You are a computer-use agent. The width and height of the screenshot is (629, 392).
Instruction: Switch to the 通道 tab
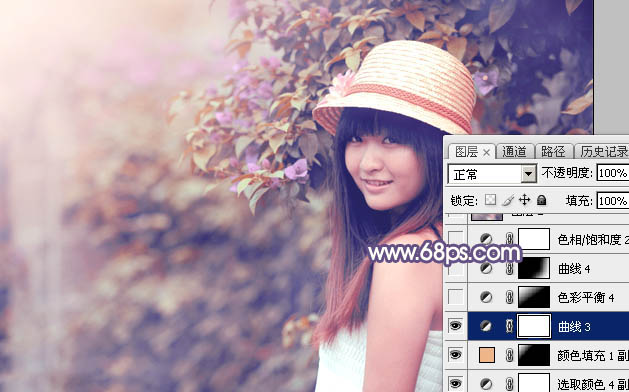pos(514,152)
